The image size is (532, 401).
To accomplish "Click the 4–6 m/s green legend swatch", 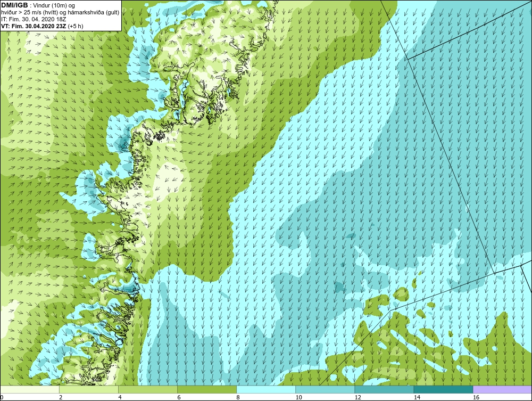I will (148, 389).
